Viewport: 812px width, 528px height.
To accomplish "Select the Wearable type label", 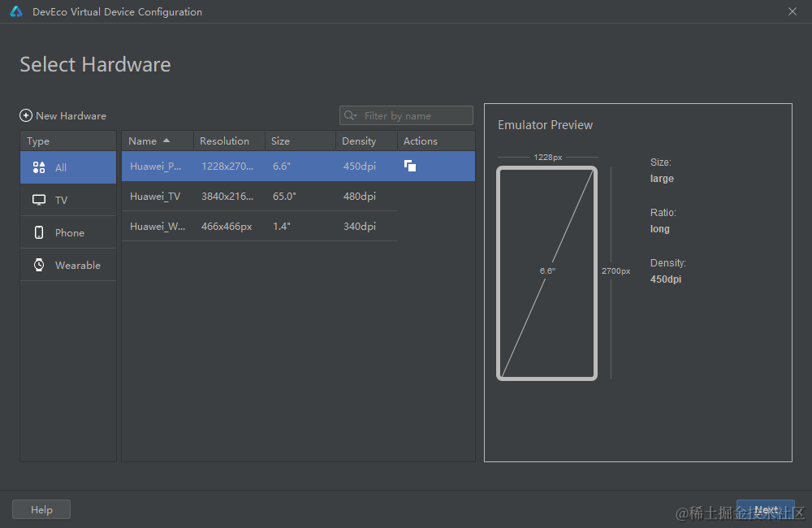I will tap(78, 266).
